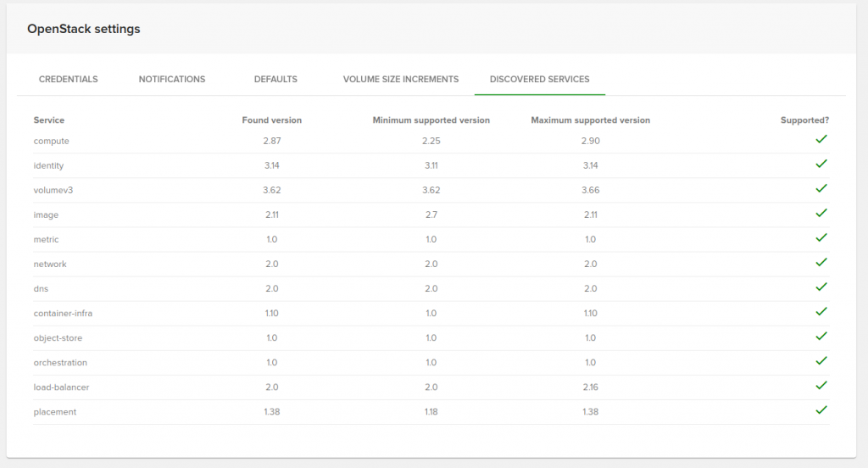Click the object-store service name
The width and height of the screenshot is (868, 468).
pos(58,337)
